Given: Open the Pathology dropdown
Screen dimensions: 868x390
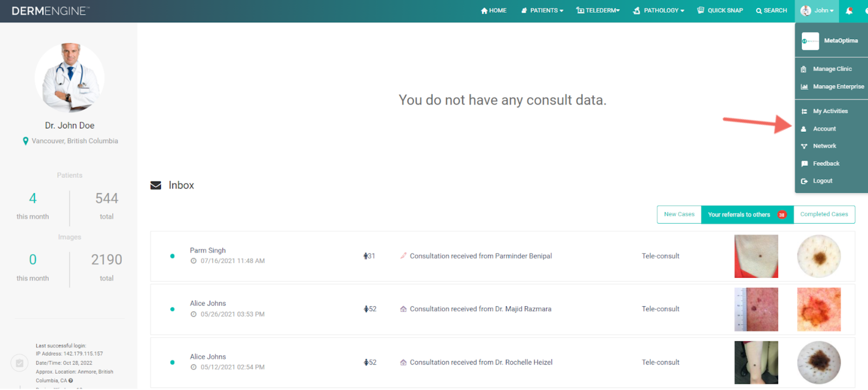Looking at the screenshot, I should 658,10.
